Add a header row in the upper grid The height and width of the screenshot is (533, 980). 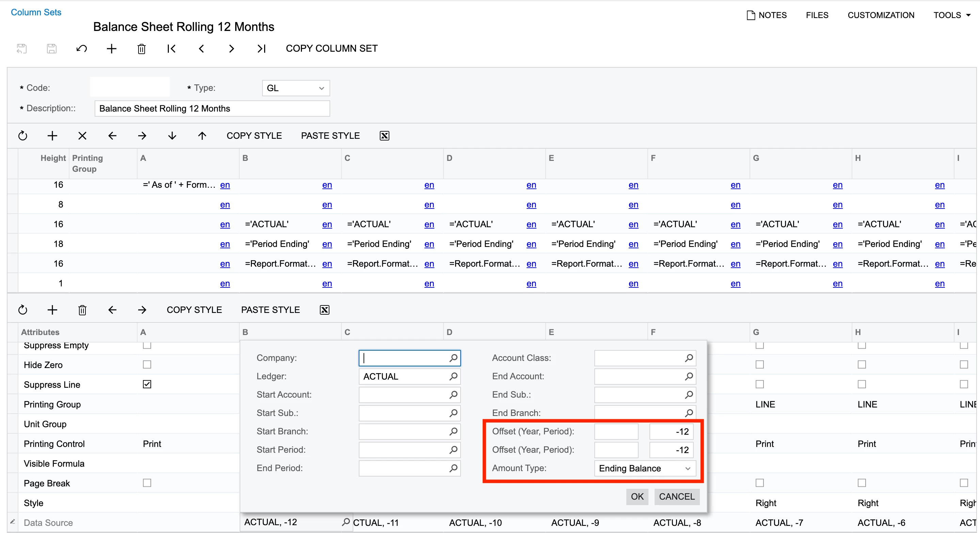(x=52, y=136)
